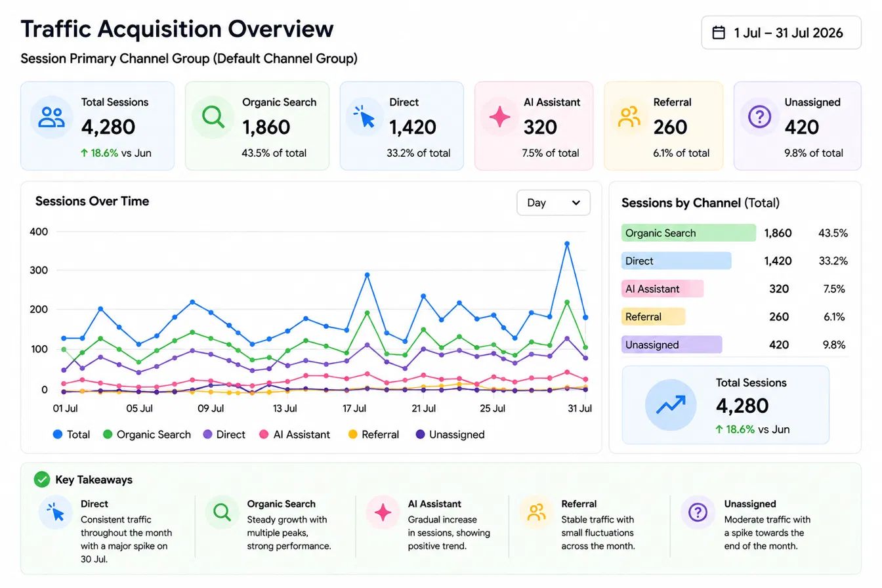Screen dimensions: 882x588
Task: Click the Direct cursor icon in Key Takeaways
Action: click(56, 513)
